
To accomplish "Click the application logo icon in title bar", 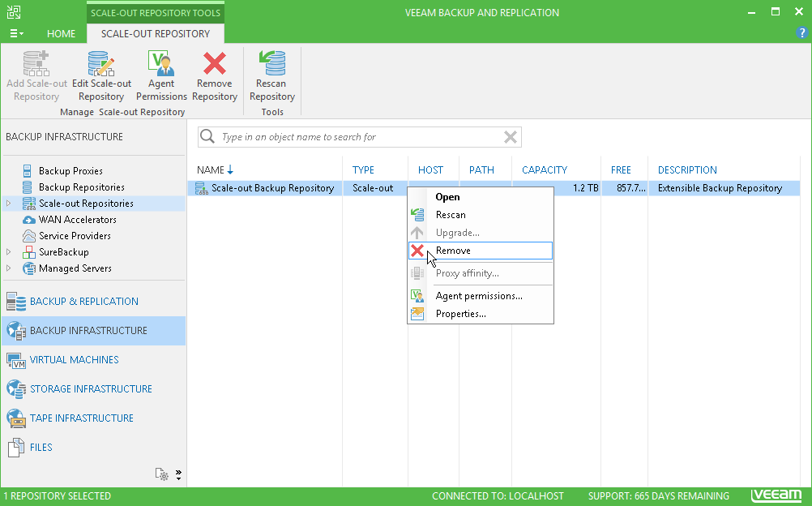I will (x=14, y=12).
